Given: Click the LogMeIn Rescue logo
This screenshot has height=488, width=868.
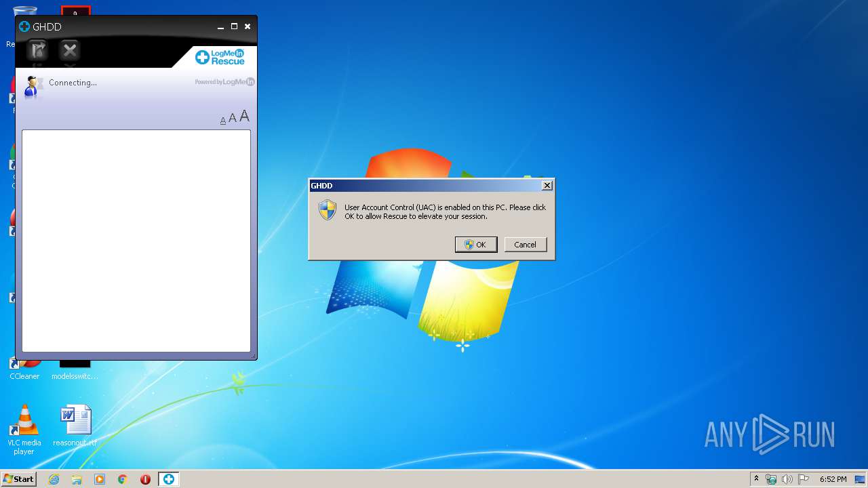Looking at the screenshot, I should click(220, 57).
